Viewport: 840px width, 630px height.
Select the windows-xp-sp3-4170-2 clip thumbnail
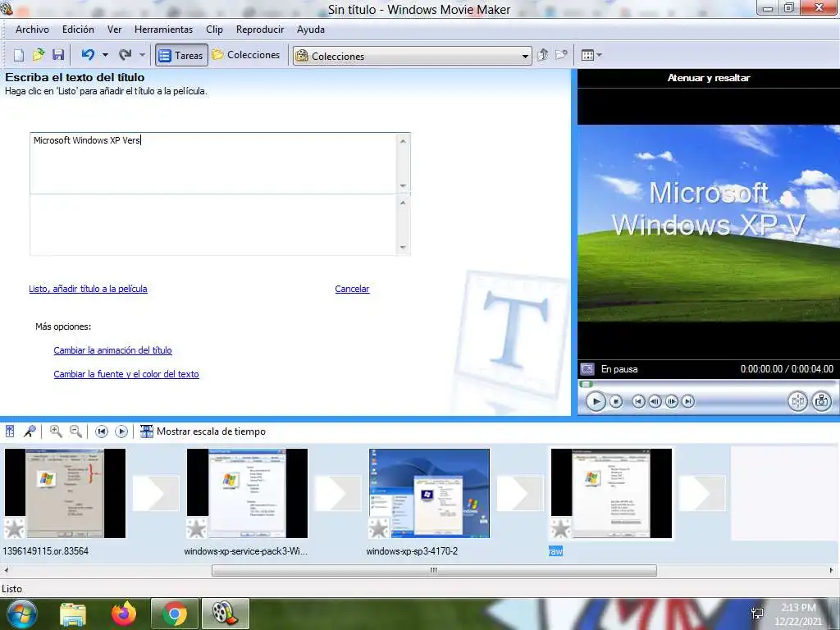point(429,493)
